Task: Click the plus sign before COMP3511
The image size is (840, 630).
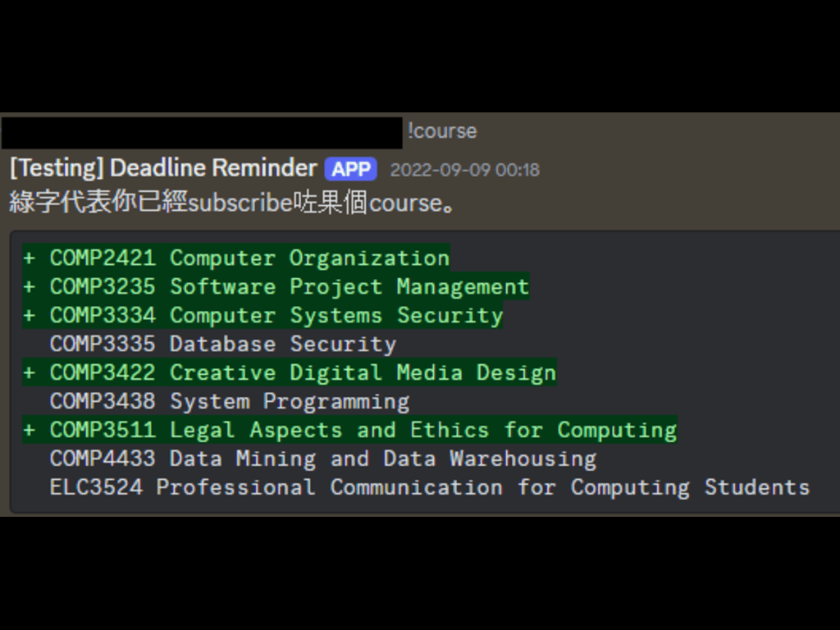Action: [x=30, y=430]
